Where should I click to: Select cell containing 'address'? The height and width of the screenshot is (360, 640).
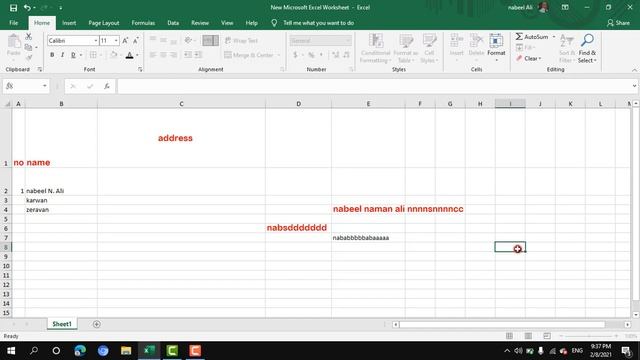(181, 138)
